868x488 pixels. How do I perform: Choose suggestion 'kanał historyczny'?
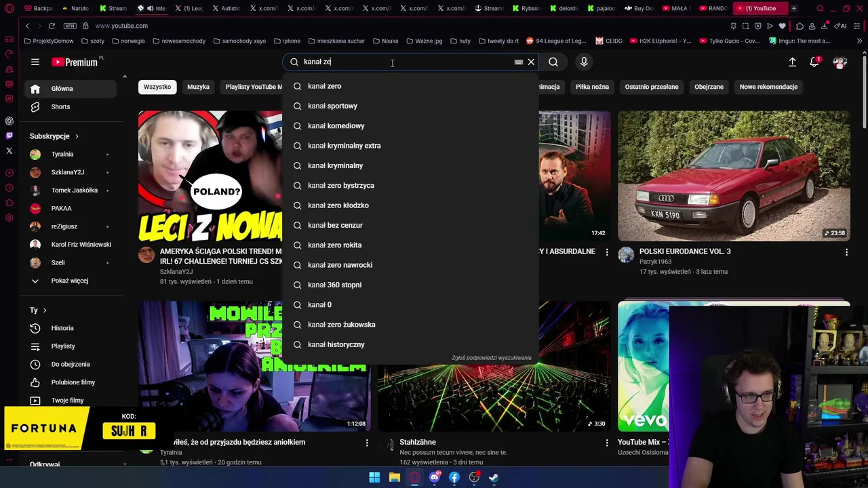click(x=410, y=344)
